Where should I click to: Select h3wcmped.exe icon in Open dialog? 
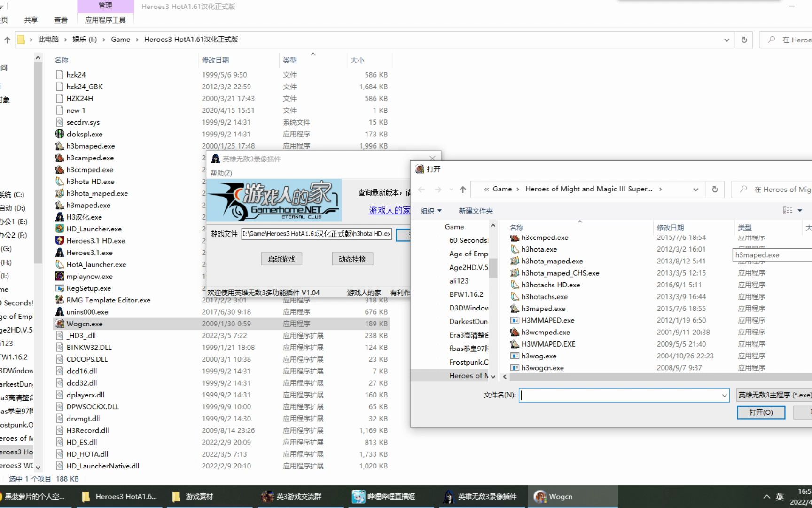tap(515, 332)
